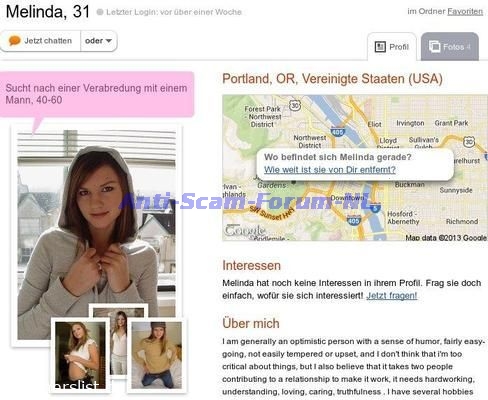The width and height of the screenshot is (488, 400).
Task: Click 'Wie weit ist sie von Dir entfernt?' link
Action: click(x=330, y=170)
